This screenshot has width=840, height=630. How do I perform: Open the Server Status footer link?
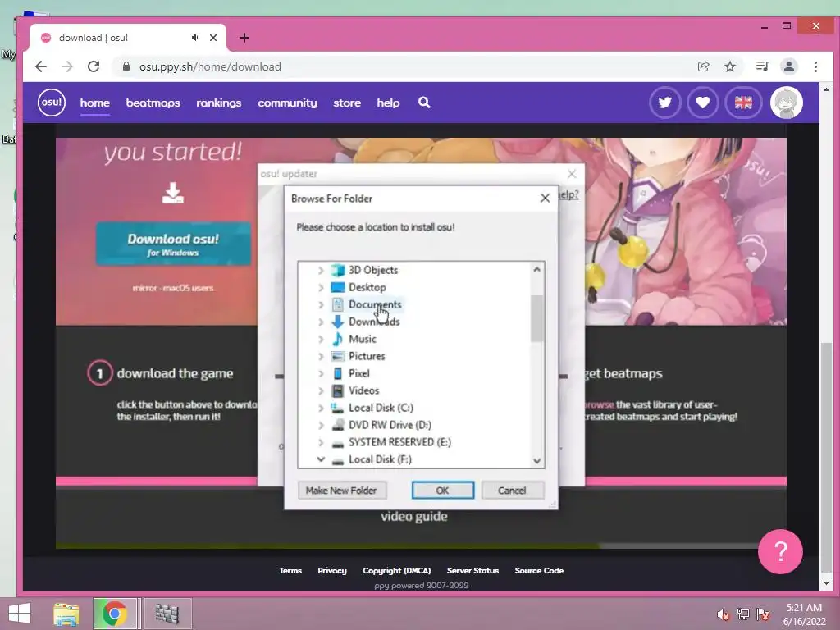pyautogui.click(x=472, y=571)
